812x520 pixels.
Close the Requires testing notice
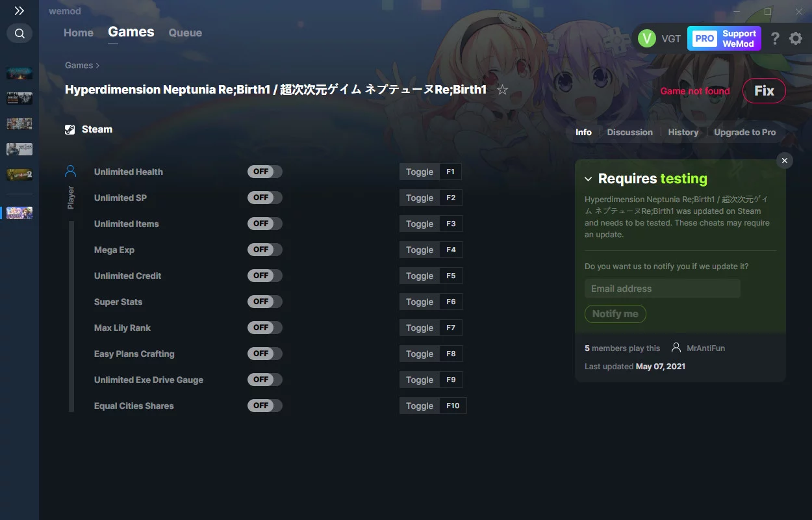point(785,161)
